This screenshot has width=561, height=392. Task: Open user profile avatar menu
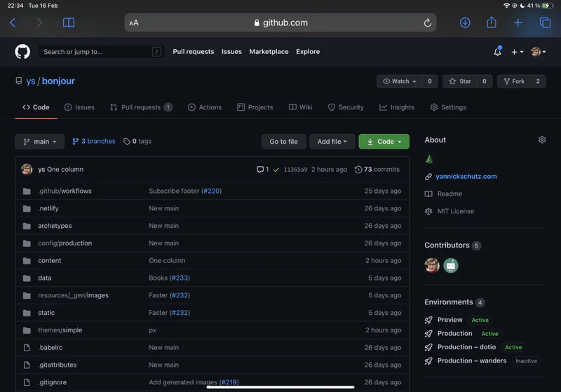(538, 52)
